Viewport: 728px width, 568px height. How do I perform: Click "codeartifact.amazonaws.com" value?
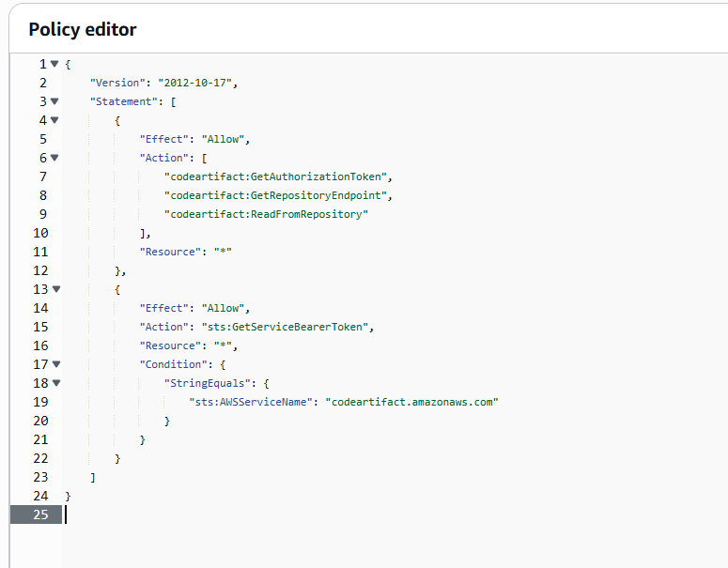coord(411,402)
